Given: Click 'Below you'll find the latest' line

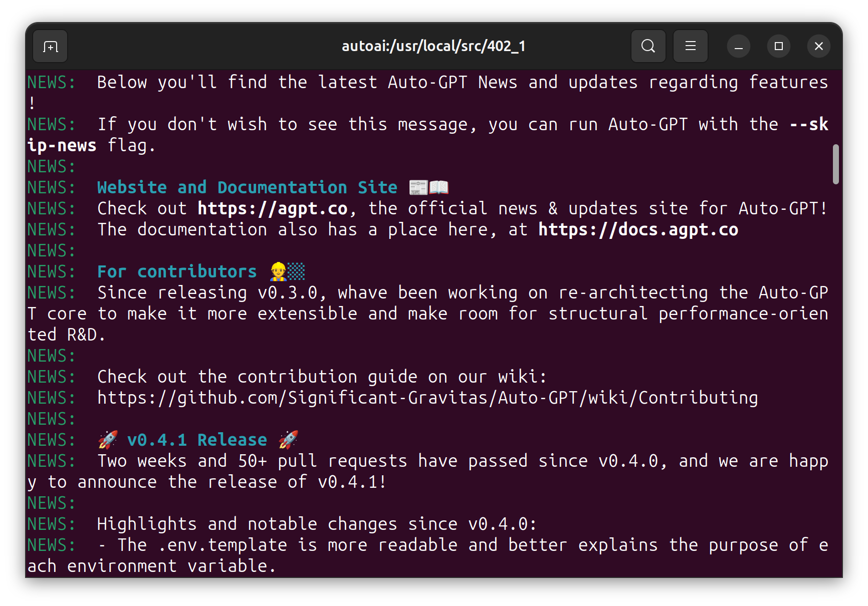Looking at the screenshot, I should (427, 93).
